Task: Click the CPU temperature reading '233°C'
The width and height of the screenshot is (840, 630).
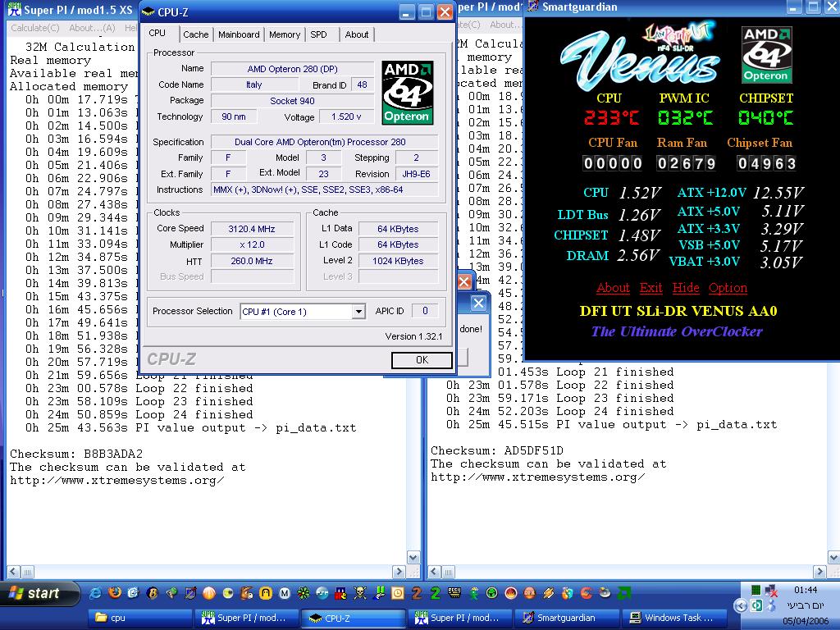Action: point(611,117)
